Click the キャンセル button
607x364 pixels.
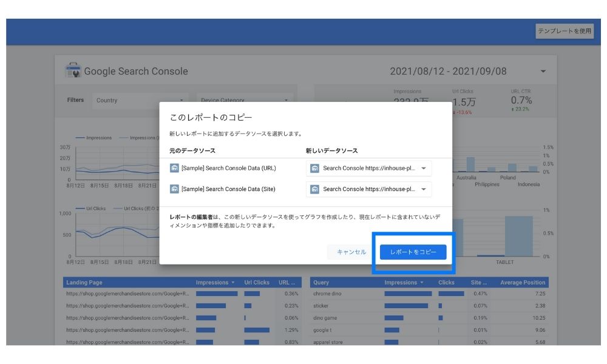pos(351,252)
